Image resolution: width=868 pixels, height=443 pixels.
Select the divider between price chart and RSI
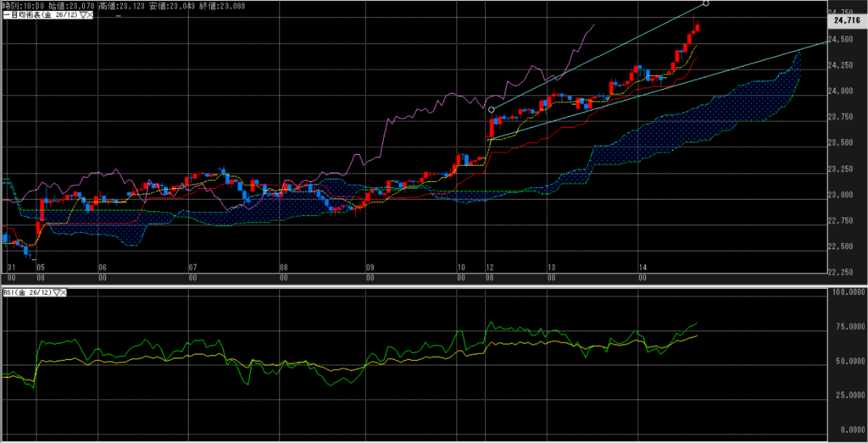pos(424,285)
